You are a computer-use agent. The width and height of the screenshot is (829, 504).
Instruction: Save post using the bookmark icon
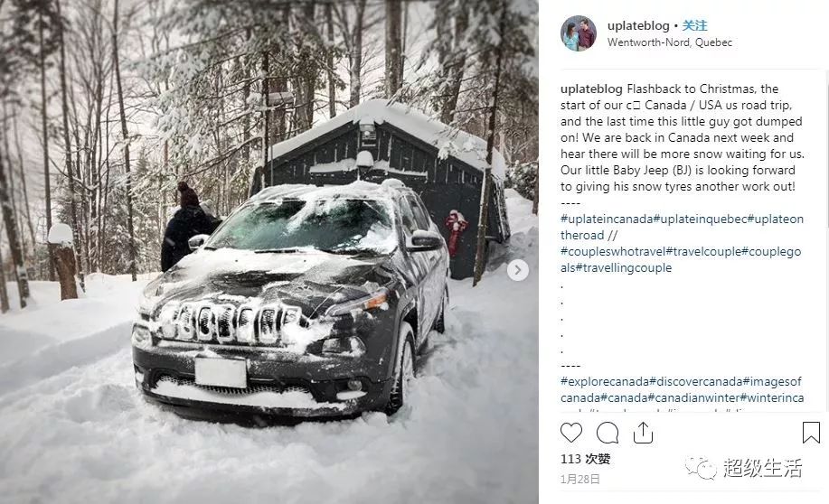(811, 432)
